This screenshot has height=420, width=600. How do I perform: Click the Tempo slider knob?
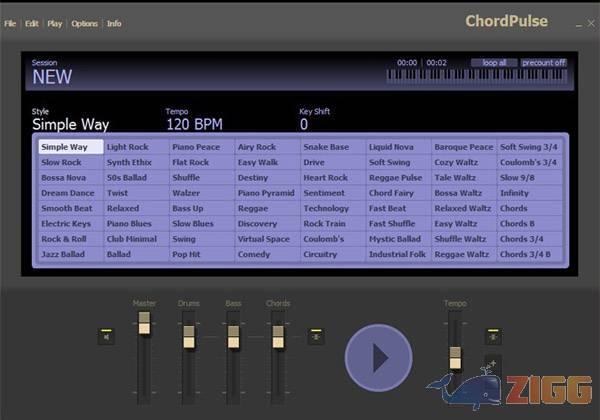[x=455, y=357]
